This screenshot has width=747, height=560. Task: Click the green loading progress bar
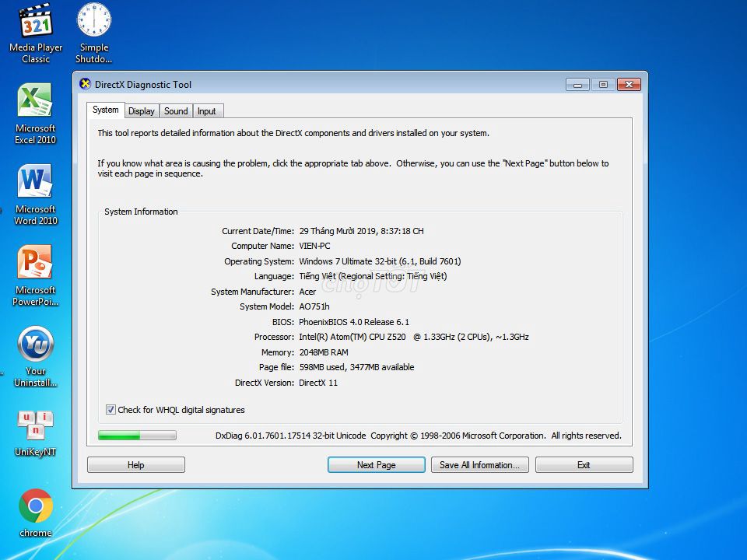point(137,435)
